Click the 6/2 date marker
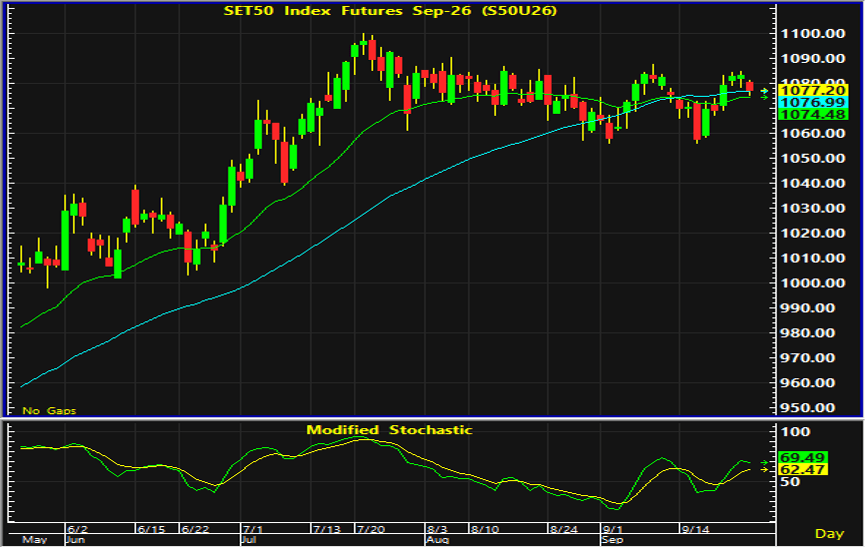866x548 pixels. 77,529
